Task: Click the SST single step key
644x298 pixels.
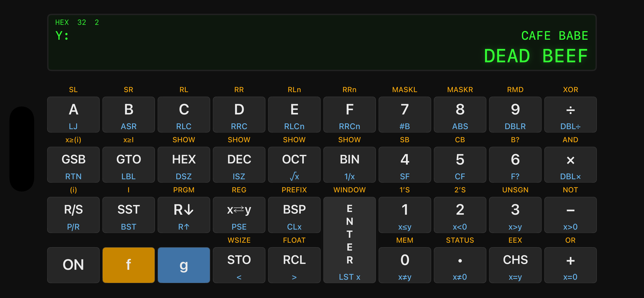Action: pyautogui.click(x=128, y=215)
